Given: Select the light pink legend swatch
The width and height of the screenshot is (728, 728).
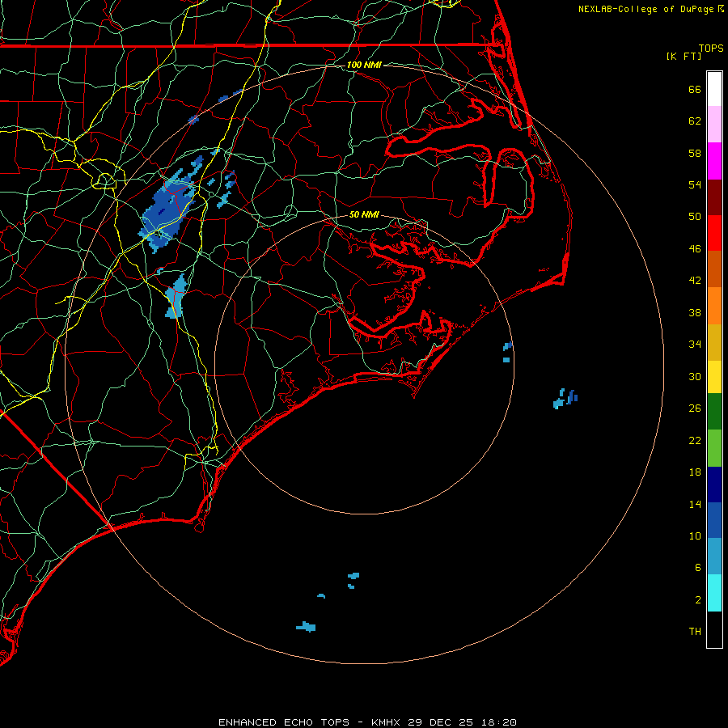Looking at the screenshot, I should [714, 124].
